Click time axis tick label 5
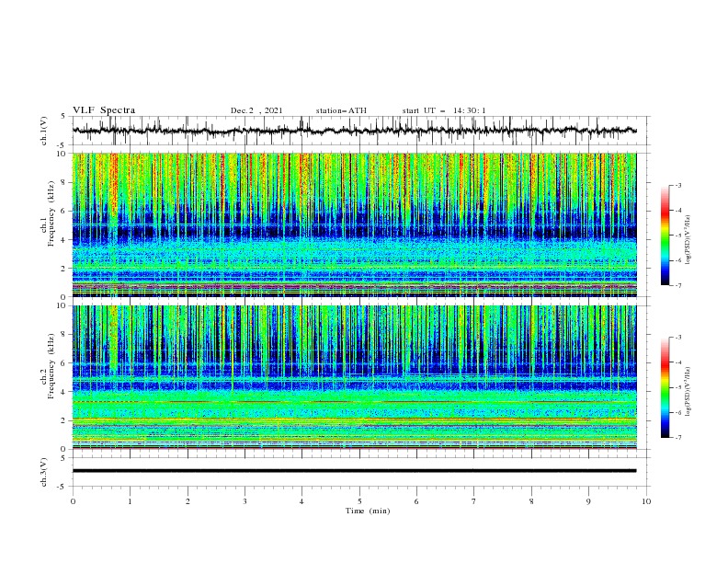The height and width of the screenshot is (563, 728). (x=359, y=501)
